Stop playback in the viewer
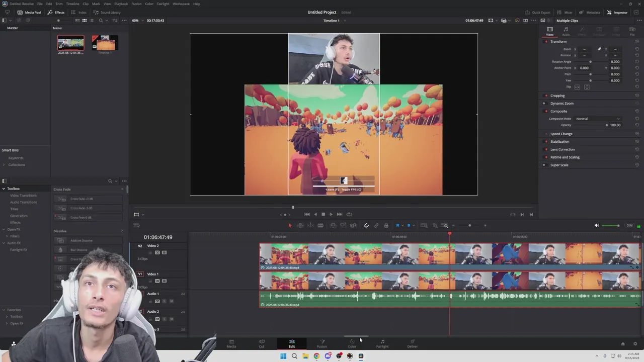This screenshot has width=644, height=362. [323, 214]
